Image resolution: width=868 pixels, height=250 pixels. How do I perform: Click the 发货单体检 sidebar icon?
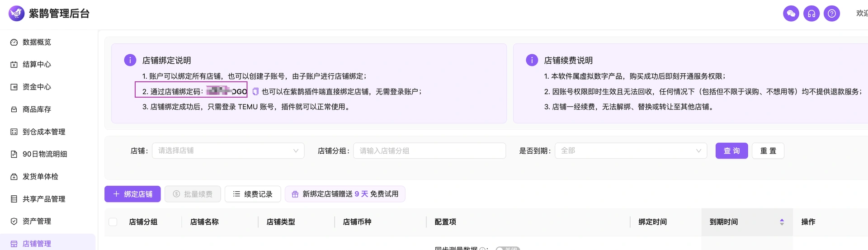click(x=14, y=177)
